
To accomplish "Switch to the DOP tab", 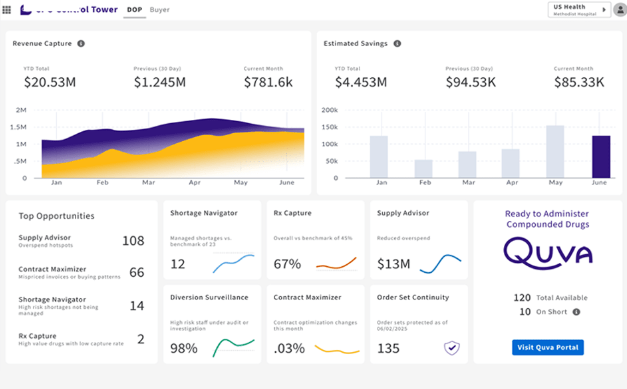I will pos(134,10).
